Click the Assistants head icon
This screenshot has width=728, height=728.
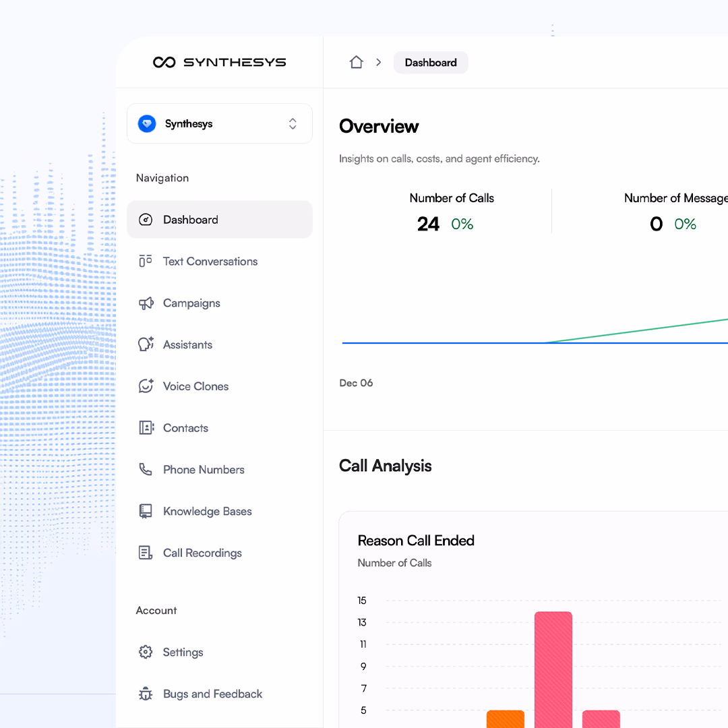[146, 344]
